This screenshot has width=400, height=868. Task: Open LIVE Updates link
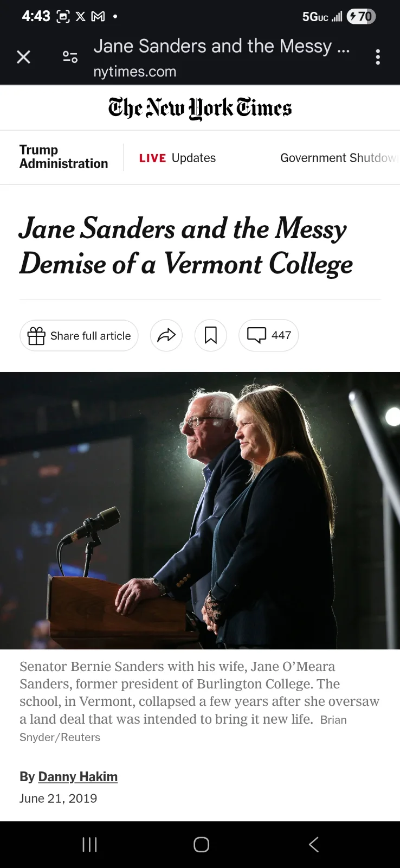click(x=177, y=158)
